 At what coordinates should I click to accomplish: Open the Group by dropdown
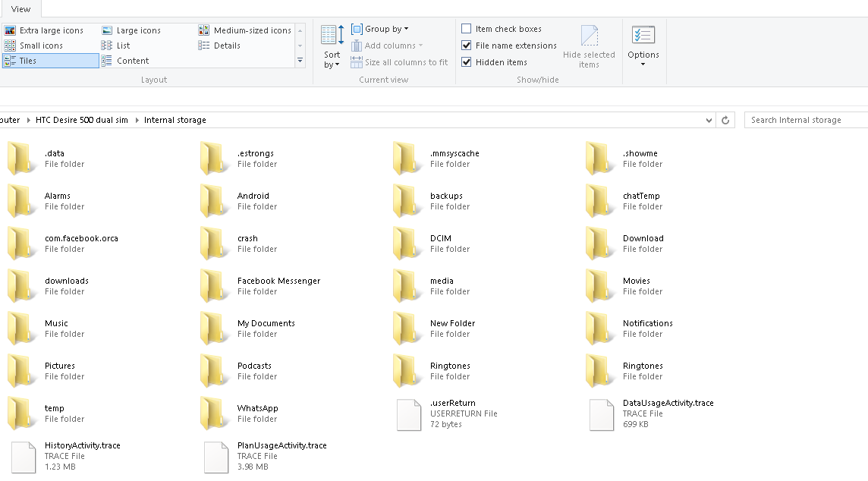[x=379, y=29]
